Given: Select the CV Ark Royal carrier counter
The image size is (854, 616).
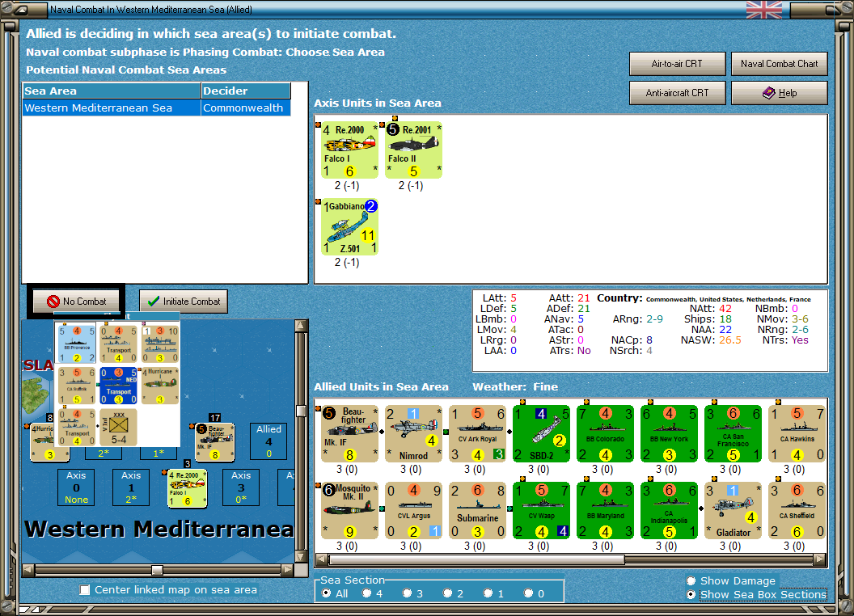Looking at the screenshot, I should tap(478, 434).
